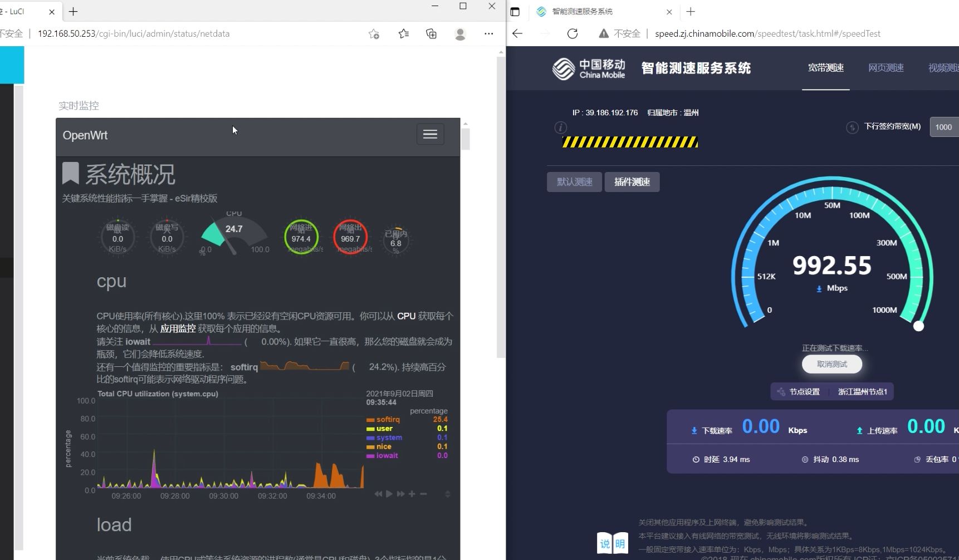Image resolution: width=959 pixels, height=560 pixels.
Task: Open the 应用监控 link
Action: (x=178, y=328)
